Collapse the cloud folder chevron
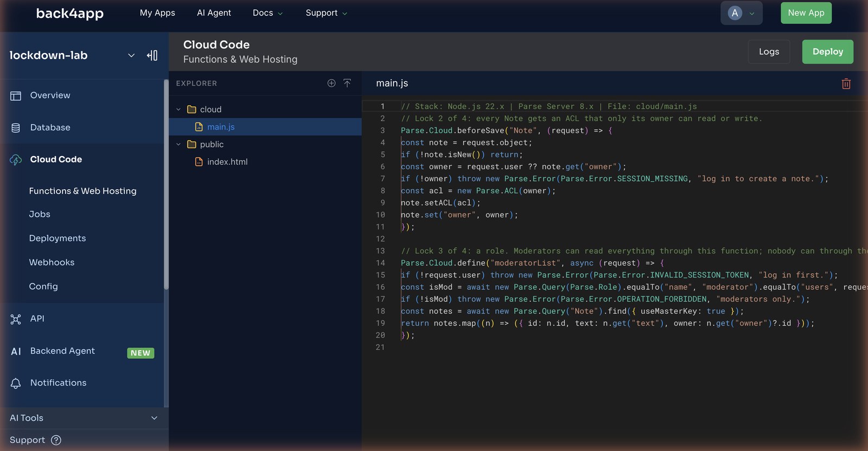Screen dimensions: 868x451 (178, 109)
